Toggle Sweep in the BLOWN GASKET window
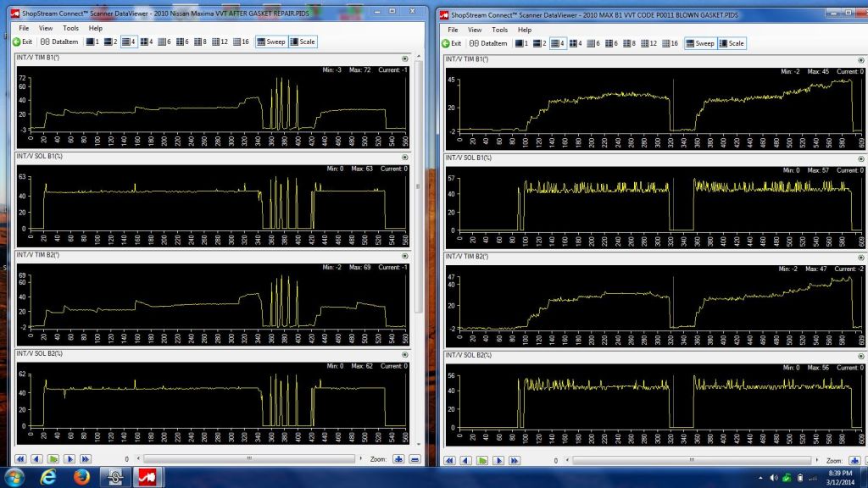868x488 pixels. point(700,43)
